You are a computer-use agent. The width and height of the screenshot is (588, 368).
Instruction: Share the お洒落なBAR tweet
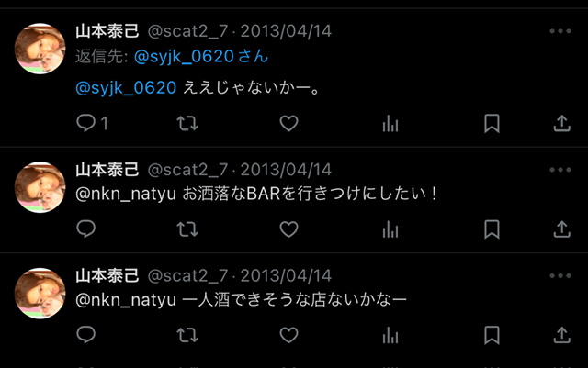point(561,229)
